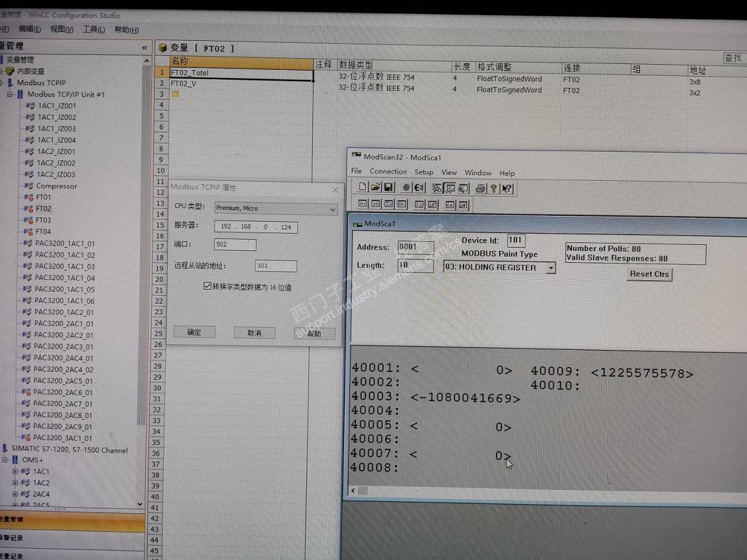Select FT02 connection in the tree
747x560 pixels.
pyautogui.click(x=43, y=208)
